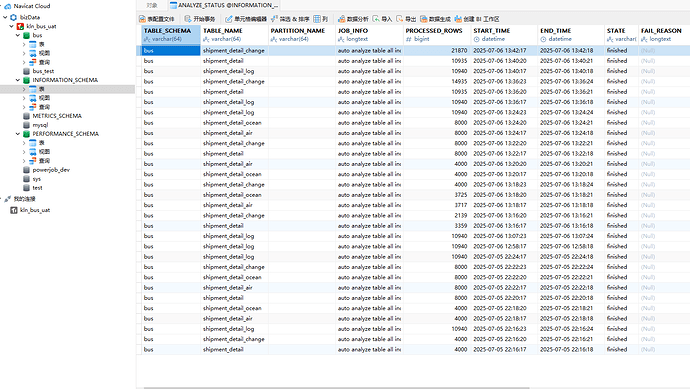The height and width of the screenshot is (389, 690).
Task: Click START_TIME cell 2025-07-06 13:42:17
Action: (504, 51)
